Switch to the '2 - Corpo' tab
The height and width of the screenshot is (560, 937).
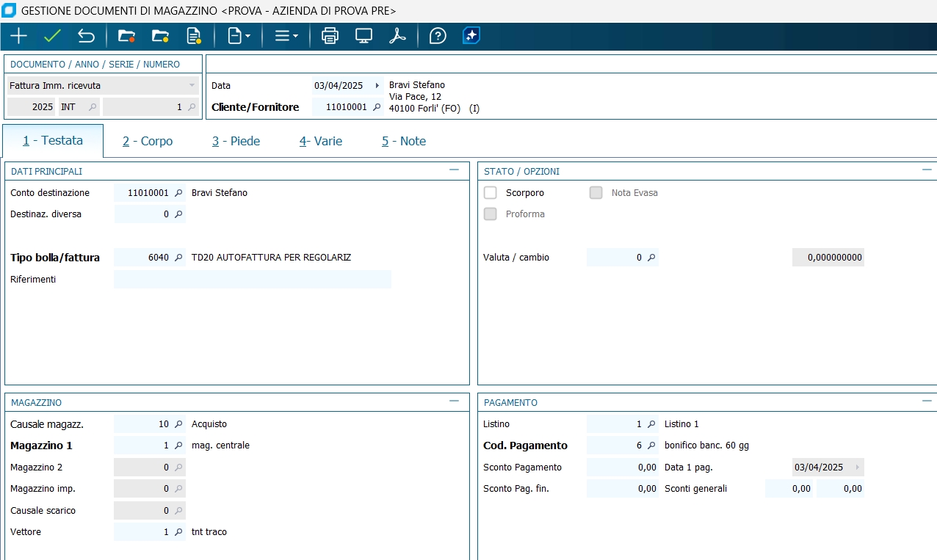[x=148, y=141]
